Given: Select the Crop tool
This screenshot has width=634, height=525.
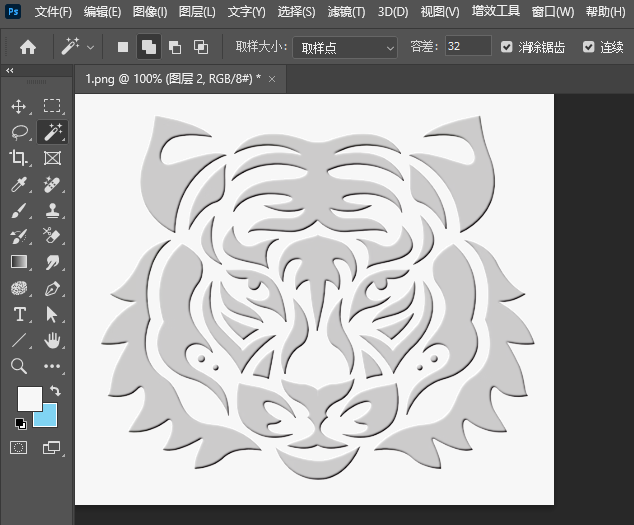Looking at the screenshot, I should 19,158.
